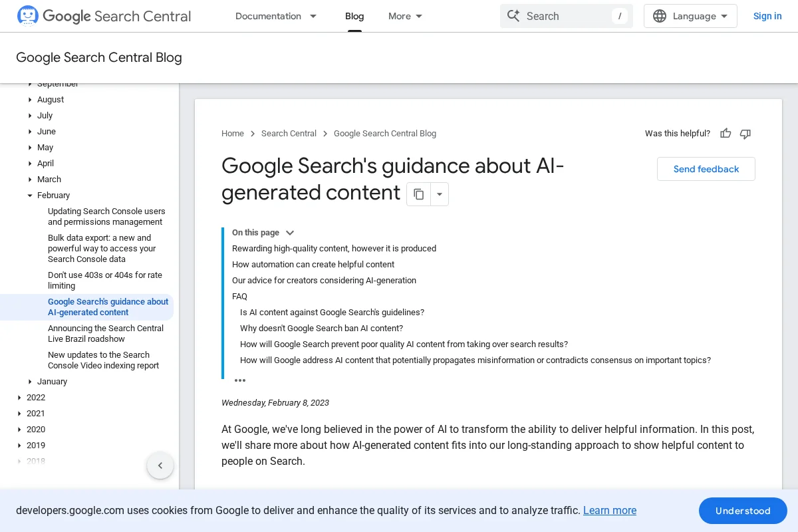This screenshot has width=798, height=532.
Task: Open the Learn more cookie link
Action: [x=610, y=511]
